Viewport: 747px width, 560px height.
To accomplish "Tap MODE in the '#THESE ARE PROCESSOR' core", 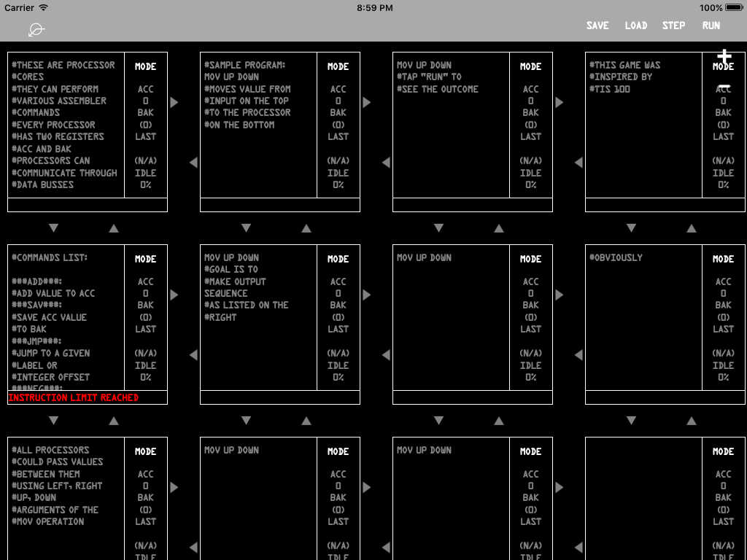I will tap(145, 66).
